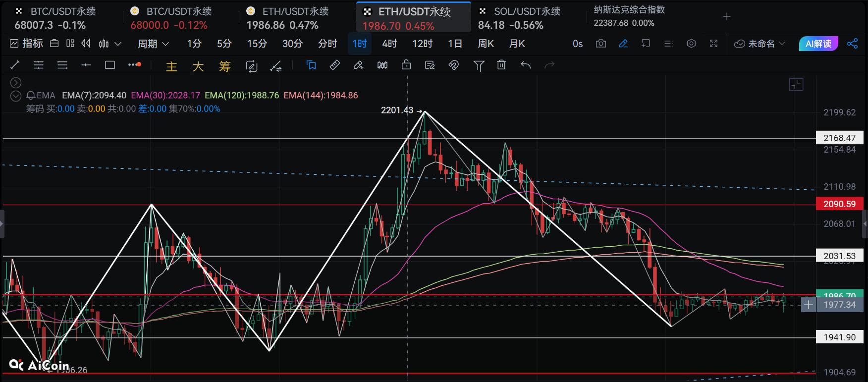The width and height of the screenshot is (868, 382).
Task: Click the camera screenshot icon
Action: [600, 44]
